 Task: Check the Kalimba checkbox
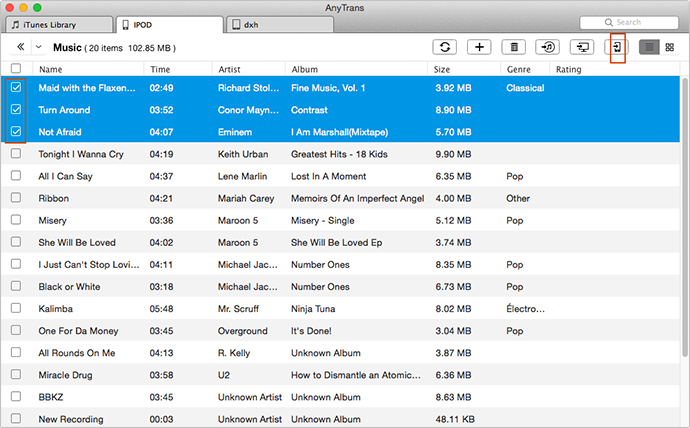[x=16, y=307]
